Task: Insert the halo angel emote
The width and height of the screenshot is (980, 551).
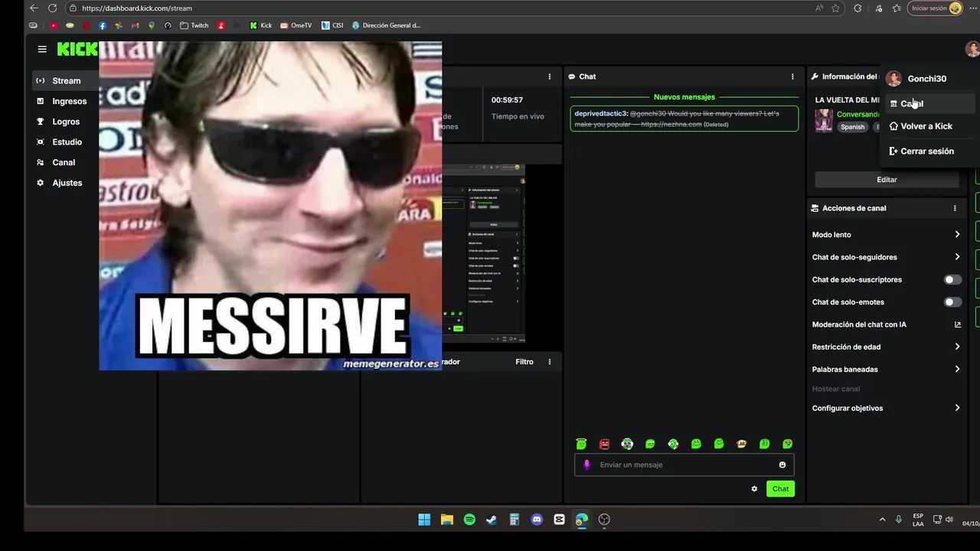Action: pyautogui.click(x=581, y=444)
